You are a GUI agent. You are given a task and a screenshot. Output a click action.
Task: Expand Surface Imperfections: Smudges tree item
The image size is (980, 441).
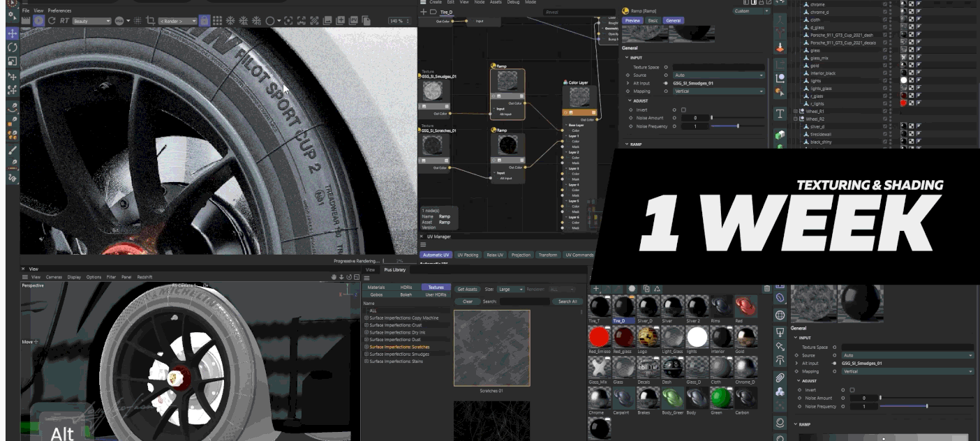pos(366,354)
